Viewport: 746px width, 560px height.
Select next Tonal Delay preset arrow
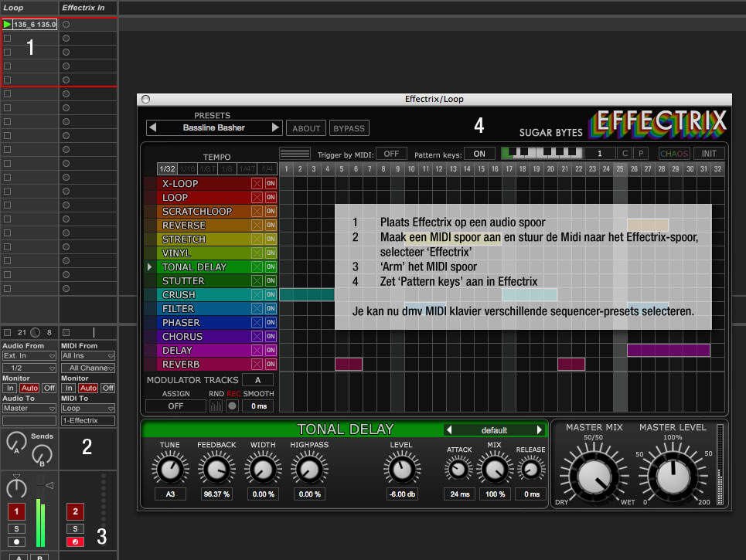point(539,429)
